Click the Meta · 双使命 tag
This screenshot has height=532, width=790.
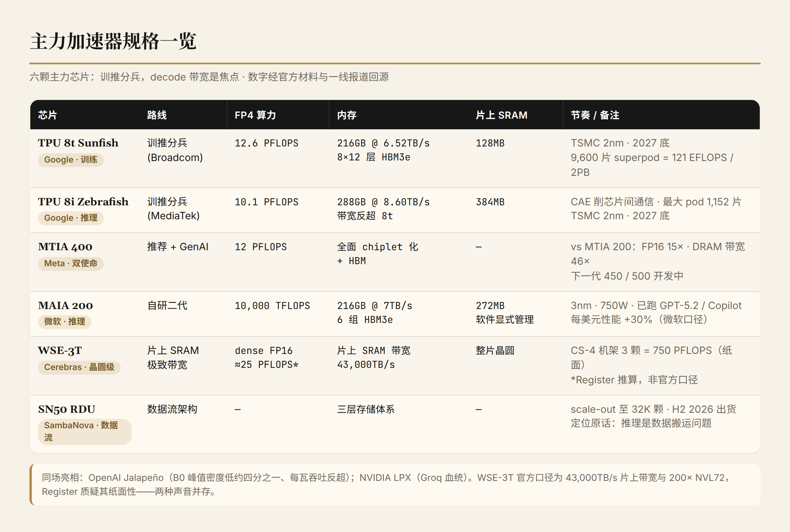pyautogui.click(x=71, y=263)
